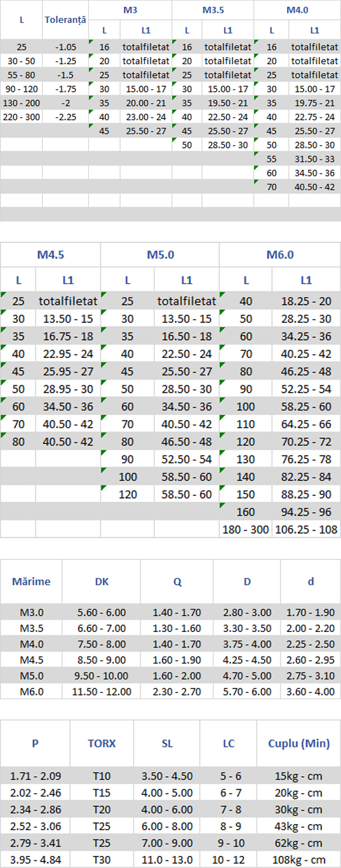The width and height of the screenshot is (341, 868).
Task: Select the TORX column header
Action: [102, 743]
